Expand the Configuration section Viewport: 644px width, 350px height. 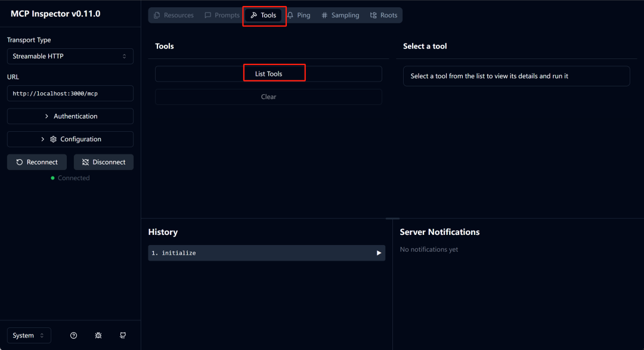(70, 140)
